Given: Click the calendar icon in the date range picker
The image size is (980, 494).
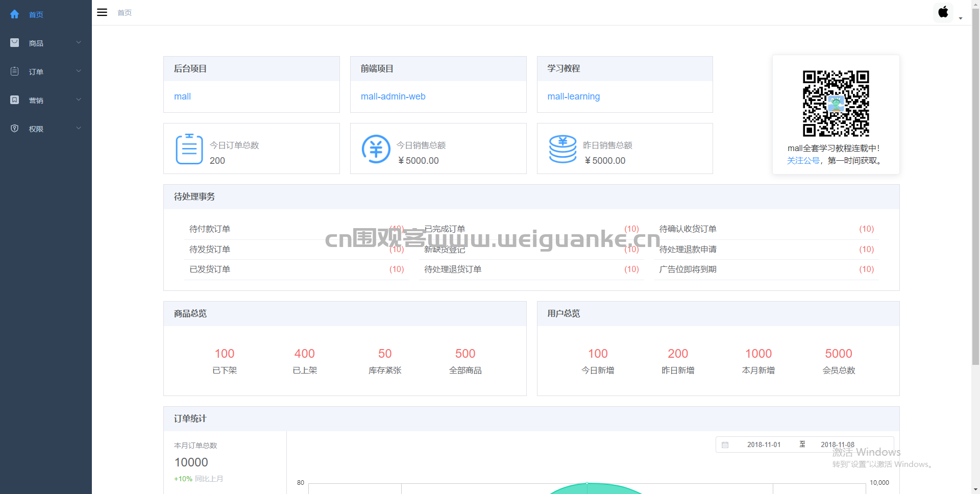Looking at the screenshot, I should [725, 445].
